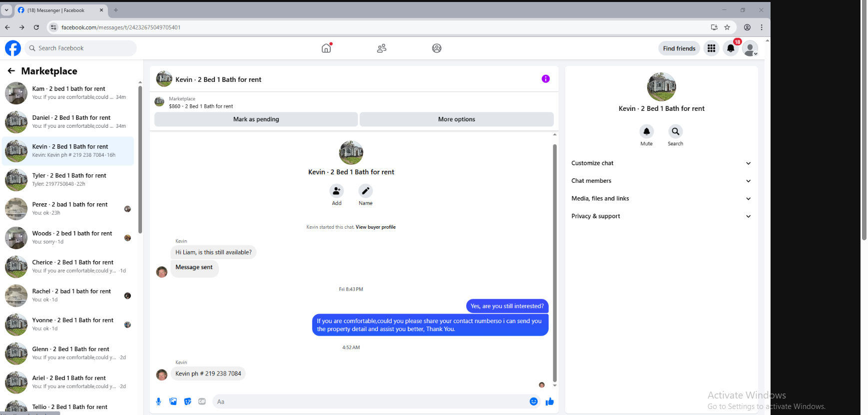Choose a GIF
The height and width of the screenshot is (415, 868).
(202, 402)
